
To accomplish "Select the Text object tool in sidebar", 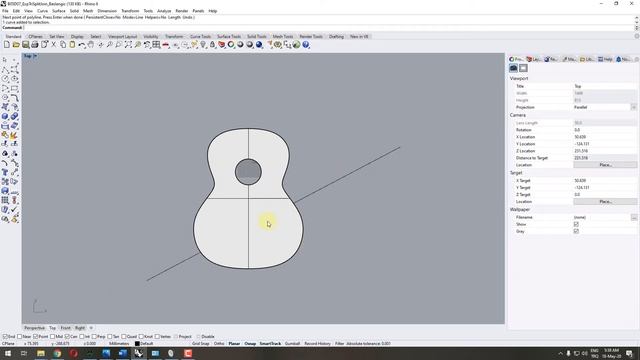I will coord(5,172).
